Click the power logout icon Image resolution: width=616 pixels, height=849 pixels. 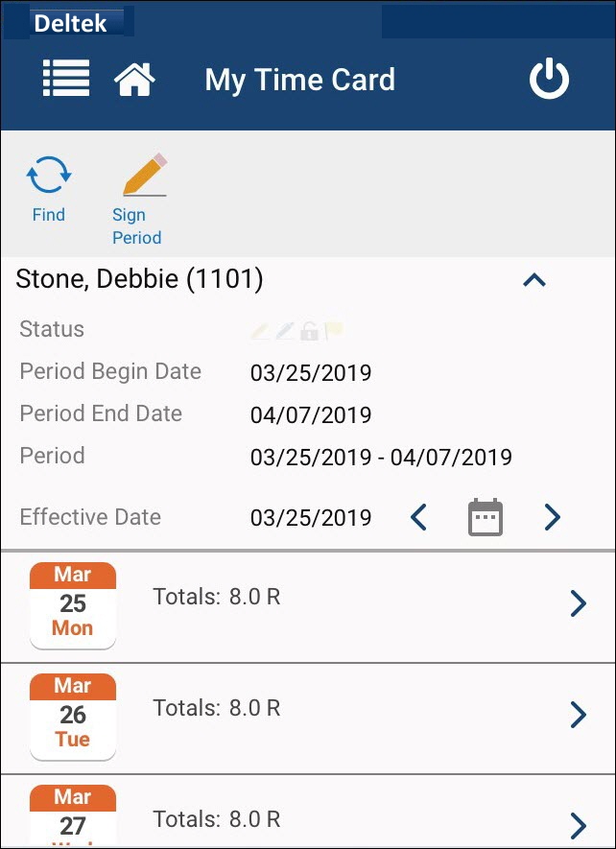point(549,80)
